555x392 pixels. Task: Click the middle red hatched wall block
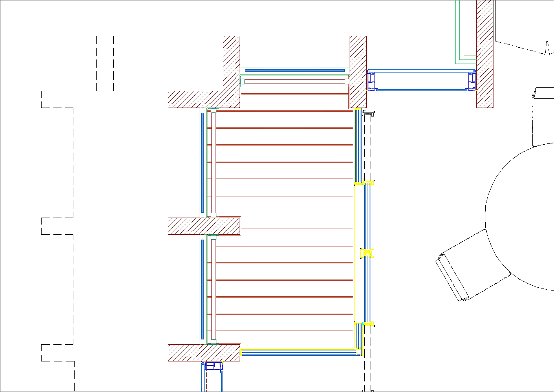tap(204, 226)
